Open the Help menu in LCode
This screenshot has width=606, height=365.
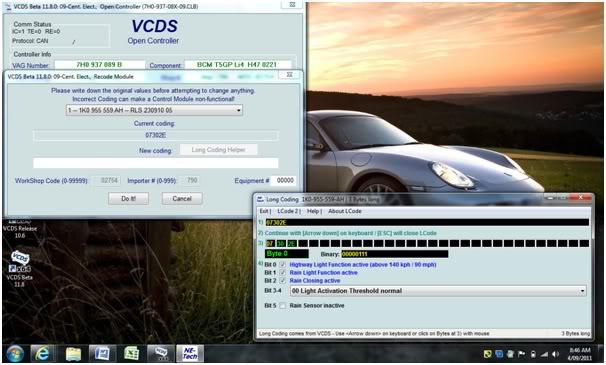(x=313, y=211)
